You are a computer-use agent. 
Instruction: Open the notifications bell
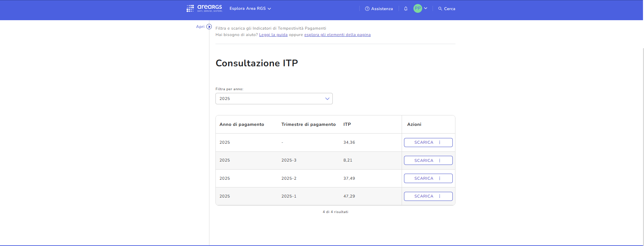[406, 9]
